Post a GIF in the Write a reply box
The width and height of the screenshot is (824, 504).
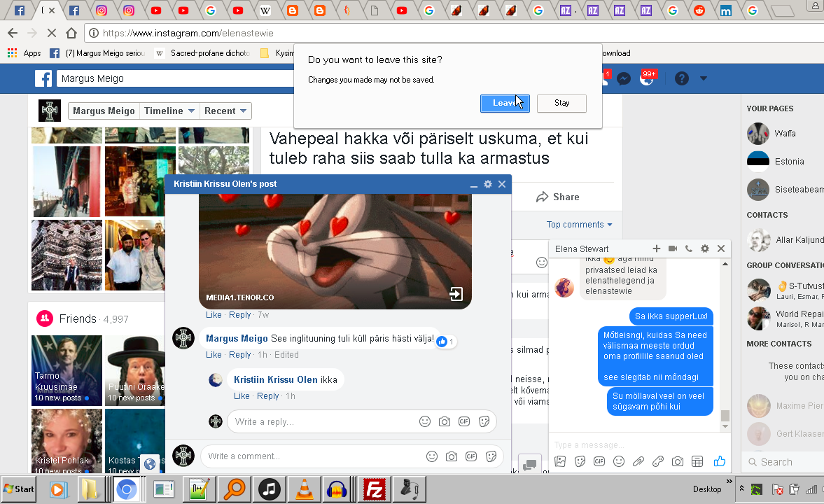464,421
